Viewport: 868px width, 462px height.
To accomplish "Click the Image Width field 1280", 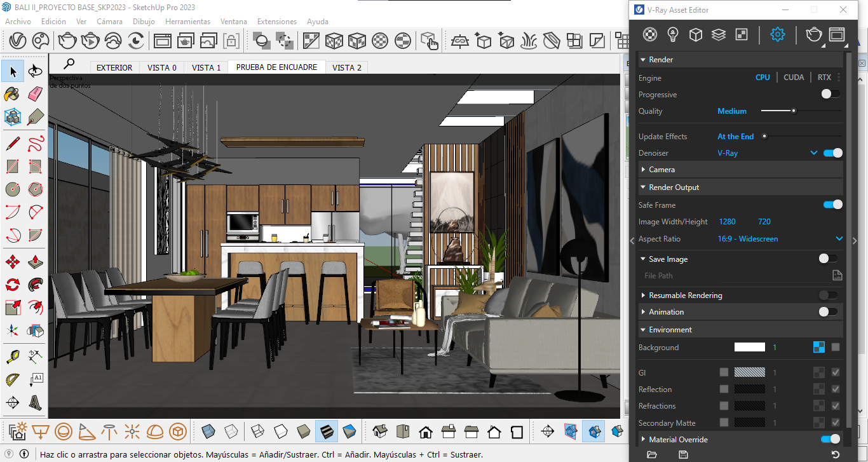I will [x=728, y=222].
